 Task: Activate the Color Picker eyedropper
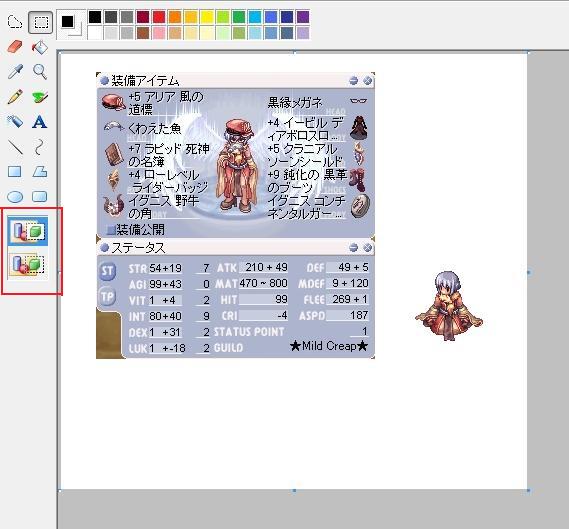pos(15,71)
